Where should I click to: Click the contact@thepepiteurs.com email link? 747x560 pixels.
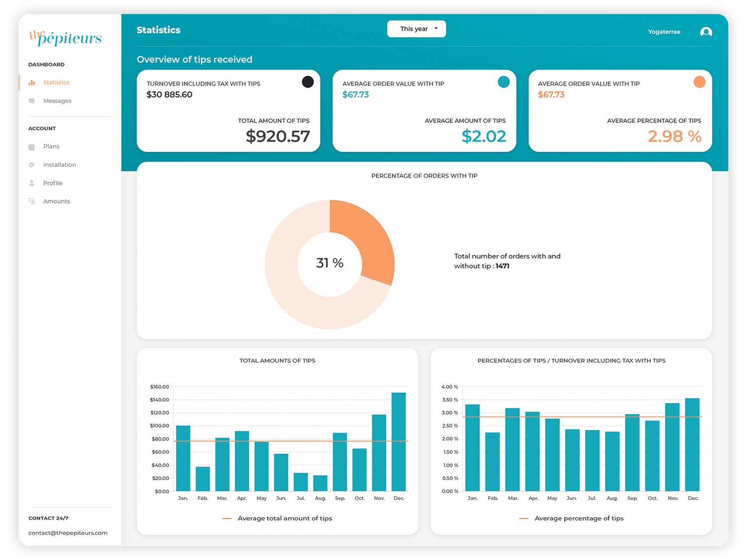click(68, 533)
